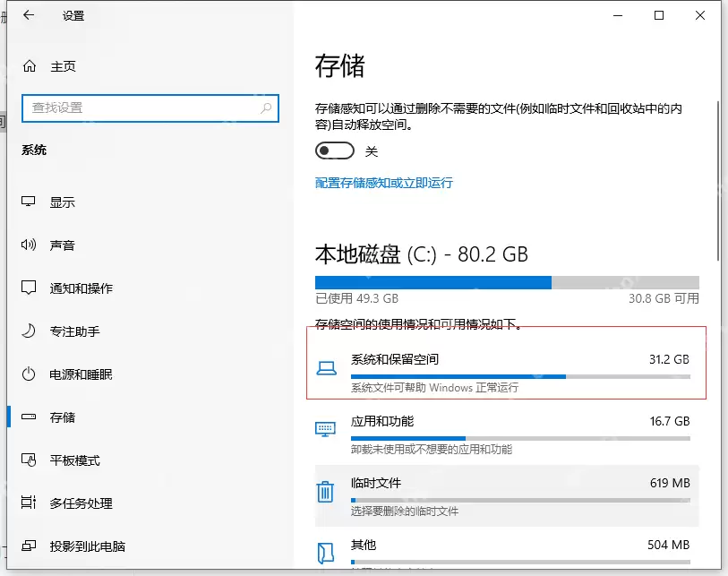Select the 显示 (Display) icon in sidebar
The width and height of the screenshot is (728, 576).
(27, 202)
